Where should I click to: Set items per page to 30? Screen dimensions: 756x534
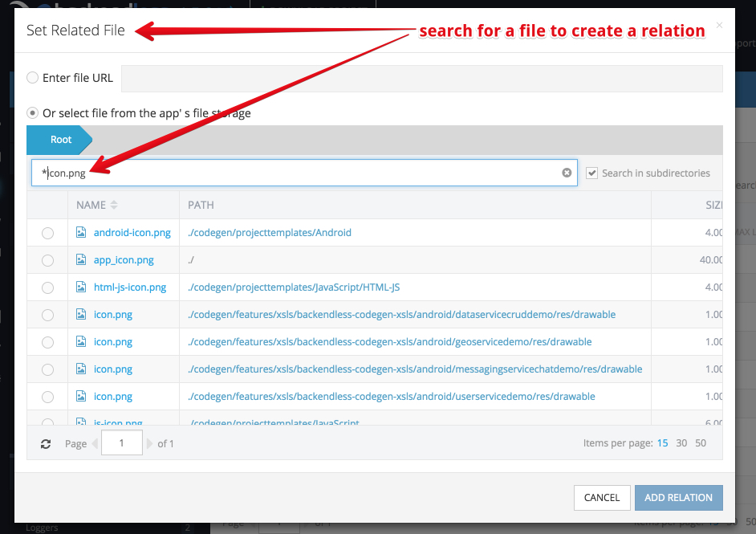[681, 442]
